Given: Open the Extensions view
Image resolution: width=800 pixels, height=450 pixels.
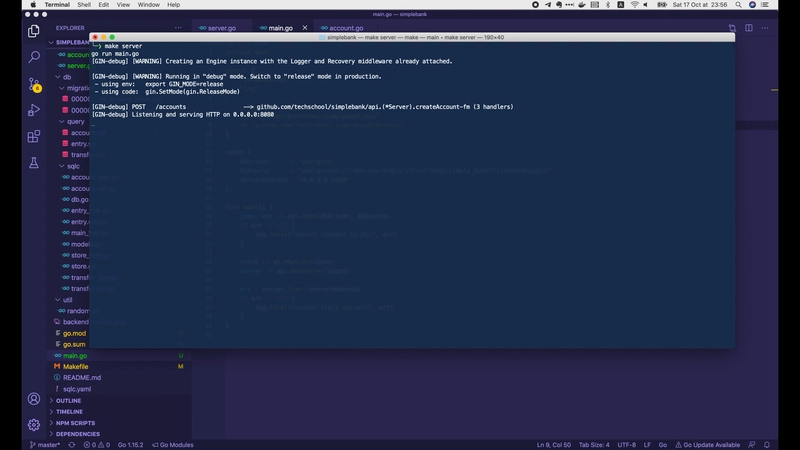Looking at the screenshot, I should click(34, 136).
